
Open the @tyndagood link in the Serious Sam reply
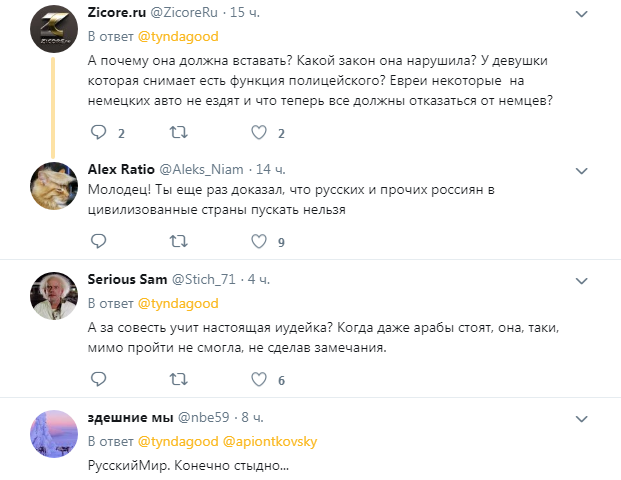(178, 303)
